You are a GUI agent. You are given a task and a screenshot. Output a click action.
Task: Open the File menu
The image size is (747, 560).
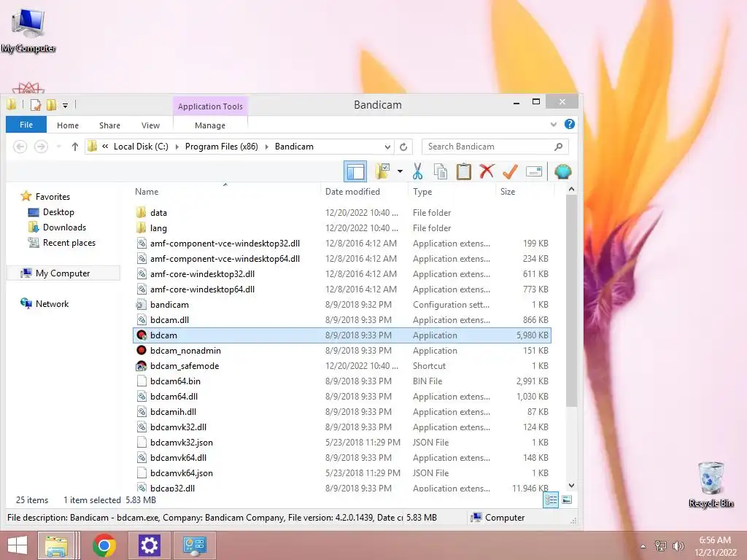click(x=26, y=125)
